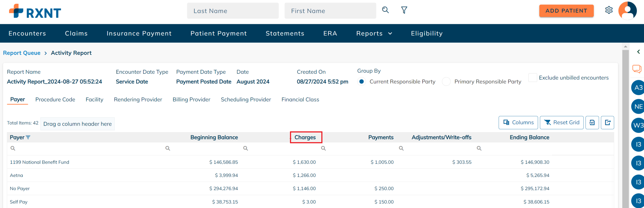The width and height of the screenshot is (644, 208).
Task: Open the chat messages icon in sidebar
Action: click(x=637, y=69)
